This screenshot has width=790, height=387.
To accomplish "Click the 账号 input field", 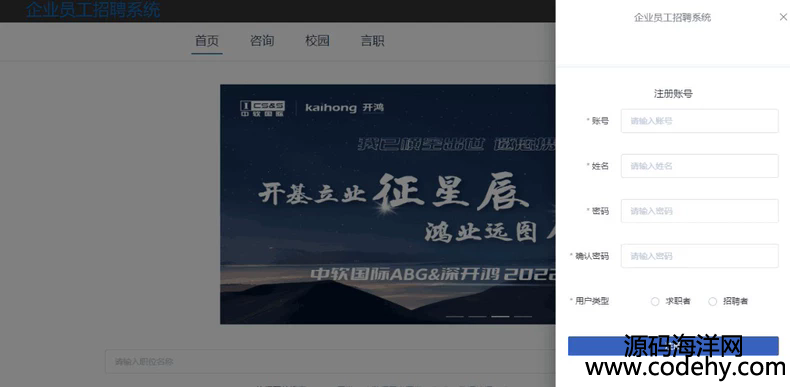I will 699,121.
